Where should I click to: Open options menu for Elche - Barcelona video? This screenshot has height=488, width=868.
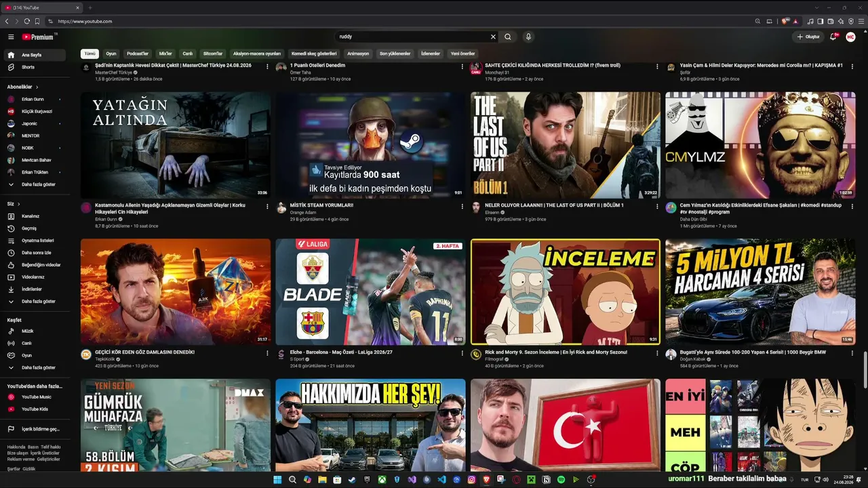(x=462, y=354)
